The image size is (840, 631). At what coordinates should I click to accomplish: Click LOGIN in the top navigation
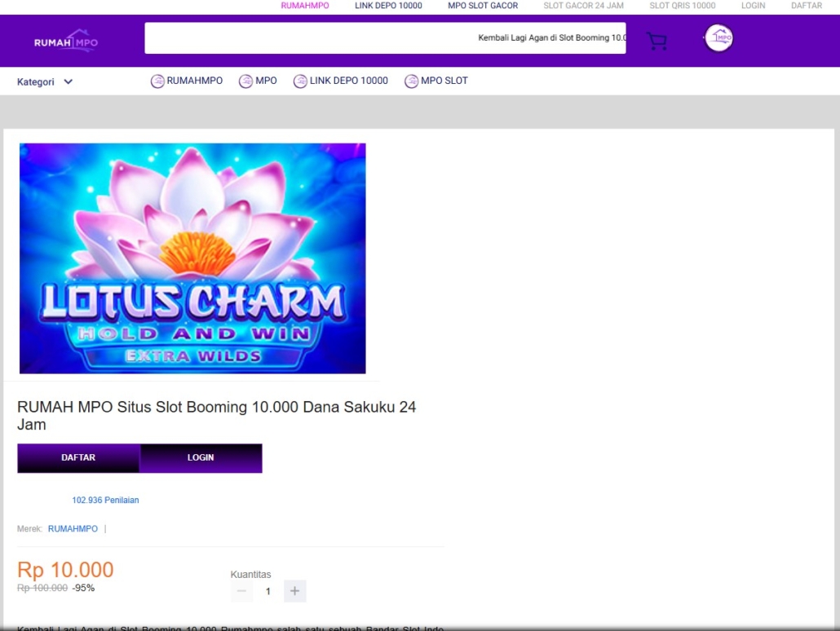(753, 6)
